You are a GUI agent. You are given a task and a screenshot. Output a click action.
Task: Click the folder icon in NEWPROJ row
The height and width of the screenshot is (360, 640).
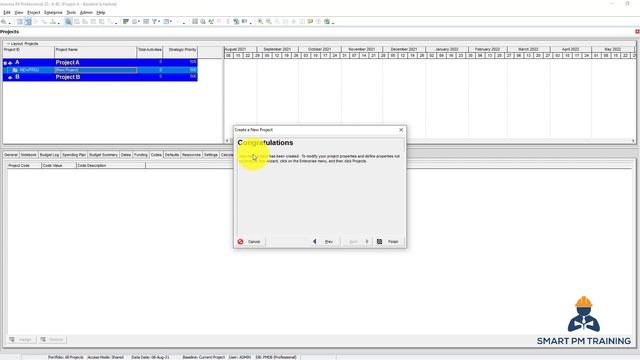(x=15, y=70)
